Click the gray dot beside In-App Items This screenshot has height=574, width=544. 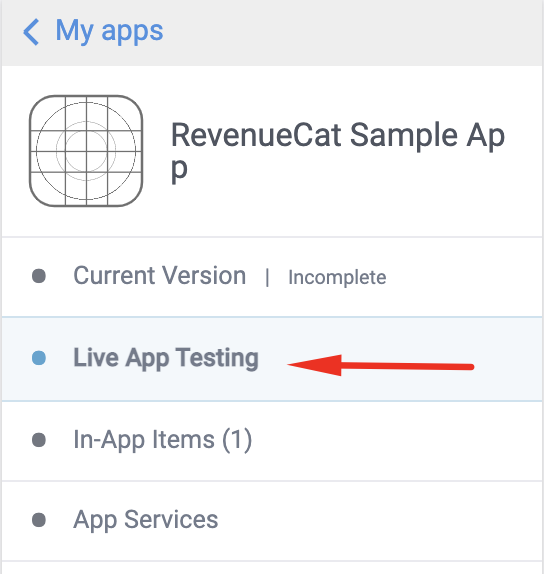pos(39,440)
